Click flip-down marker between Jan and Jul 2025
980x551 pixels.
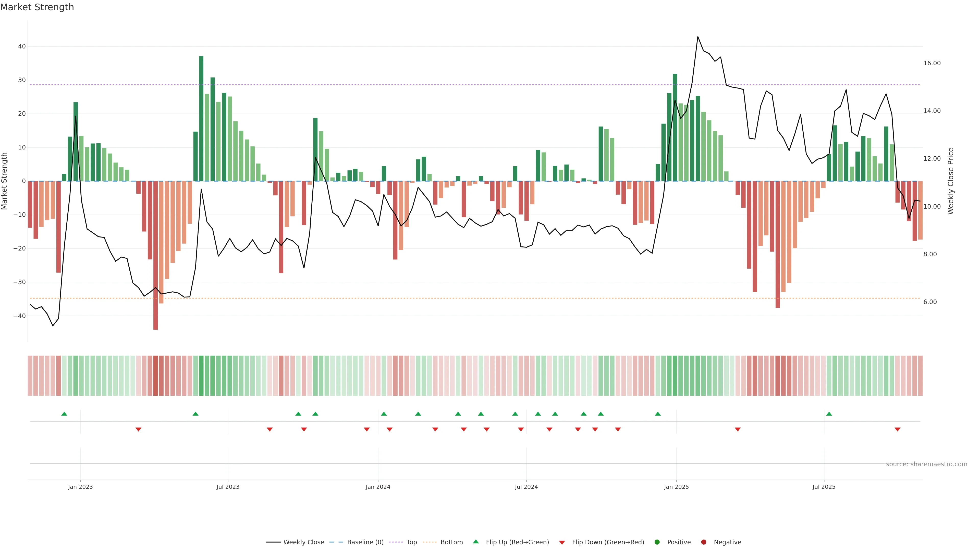pos(738,429)
